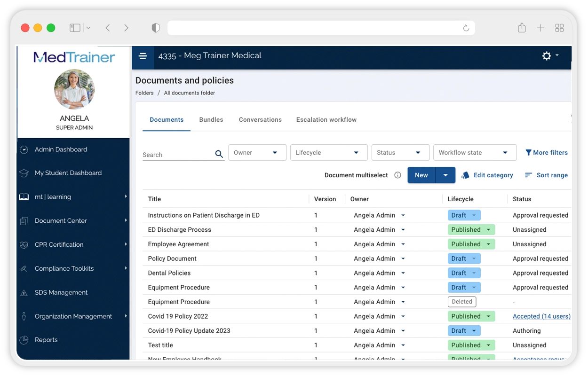The width and height of the screenshot is (588, 376).
Task: Reload the page with refresh icon
Action: (x=466, y=28)
